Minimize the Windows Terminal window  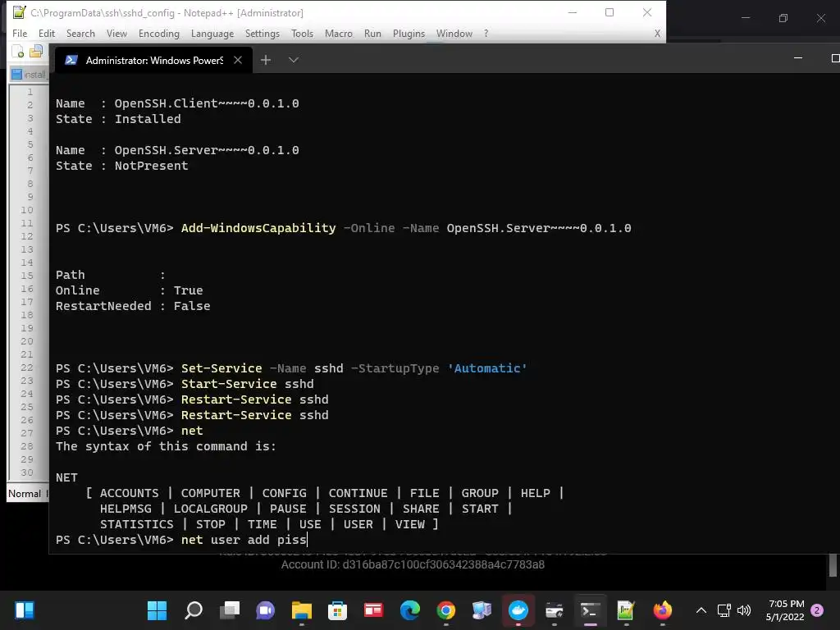tap(798, 58)
